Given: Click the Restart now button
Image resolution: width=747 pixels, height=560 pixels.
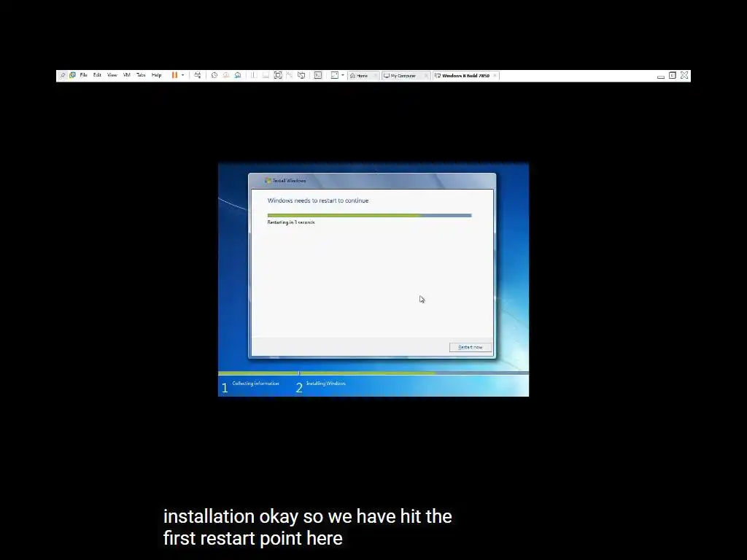Looking at the screenshot, I should (x=471, y=347).
